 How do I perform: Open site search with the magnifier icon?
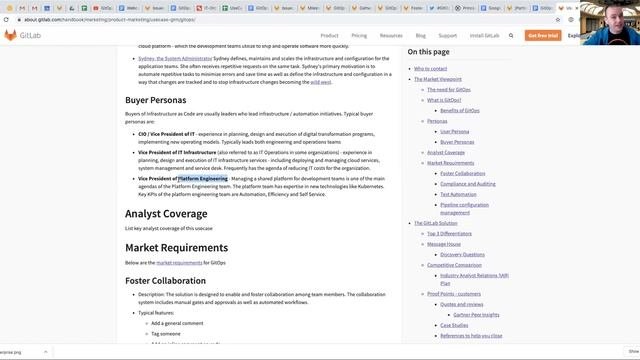tap(511, 36)
